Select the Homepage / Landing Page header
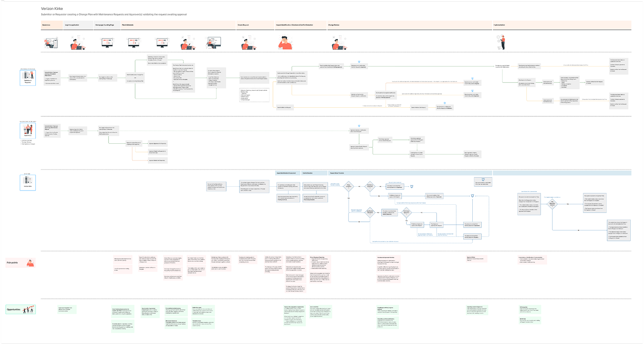 coord(107,25)
